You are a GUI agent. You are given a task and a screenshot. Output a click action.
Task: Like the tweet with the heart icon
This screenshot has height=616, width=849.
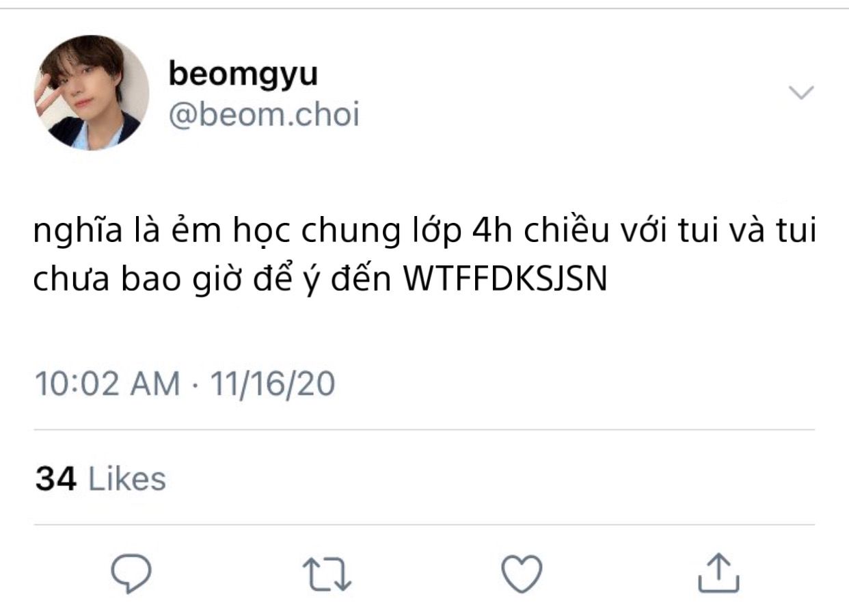point(522,574)
